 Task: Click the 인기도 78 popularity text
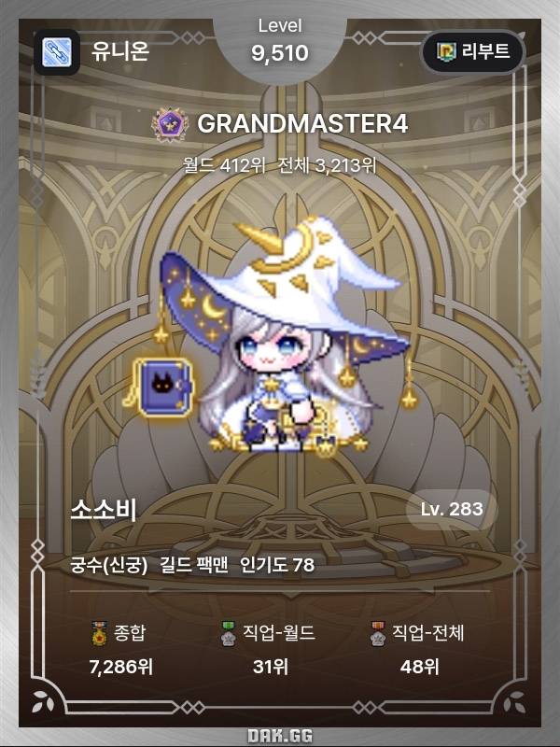pos(277,565)
